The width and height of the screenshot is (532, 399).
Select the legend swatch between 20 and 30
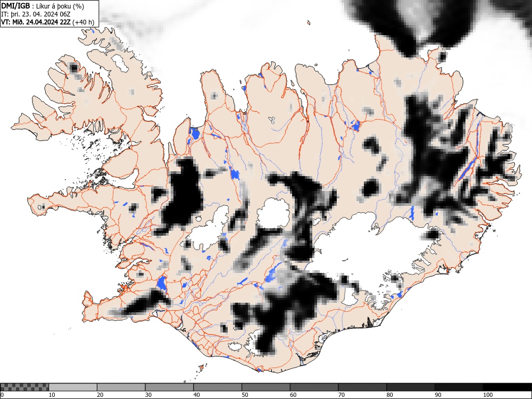[x=121, y=387]
